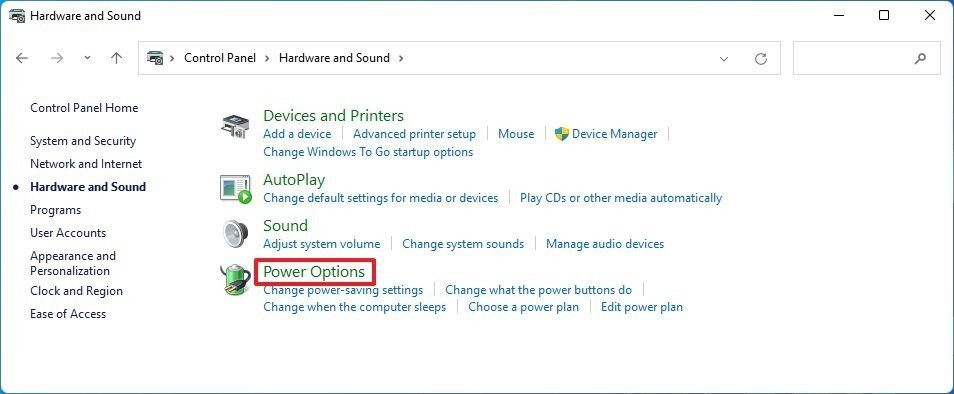
Task: Click Play CDs or other media automatically
Action: tap(621, 198)
